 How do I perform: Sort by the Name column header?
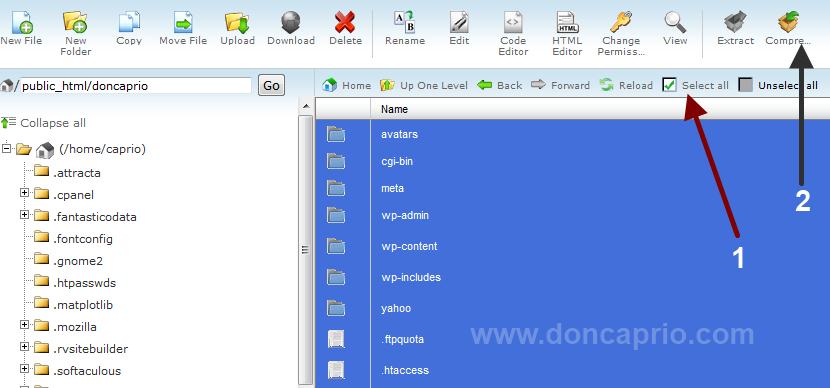394,109
